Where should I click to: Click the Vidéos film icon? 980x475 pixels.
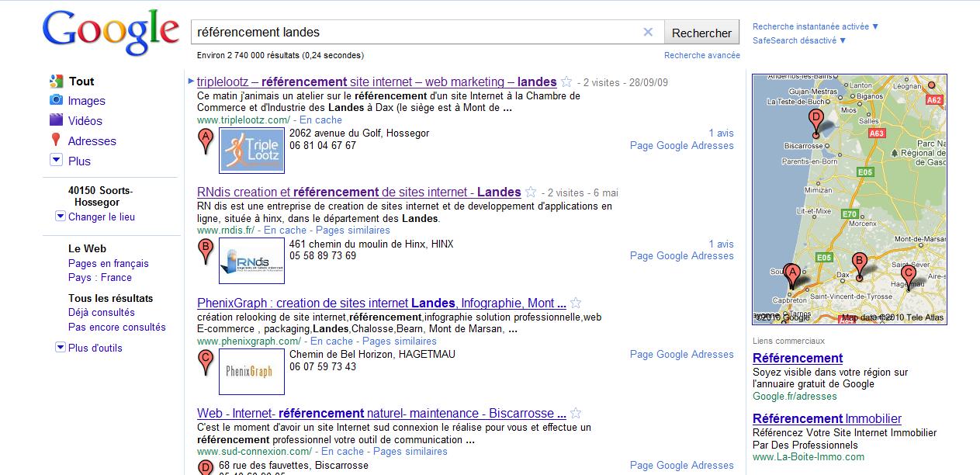(x=56, y=120)
